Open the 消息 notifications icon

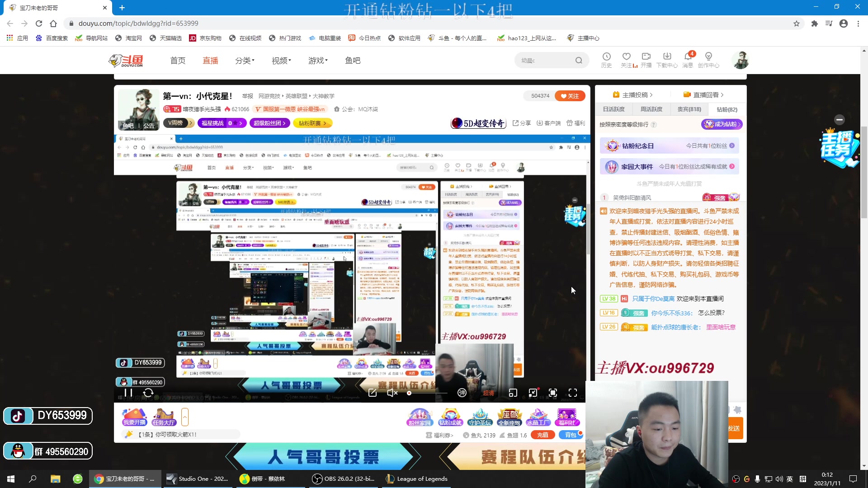click(688, 60)
